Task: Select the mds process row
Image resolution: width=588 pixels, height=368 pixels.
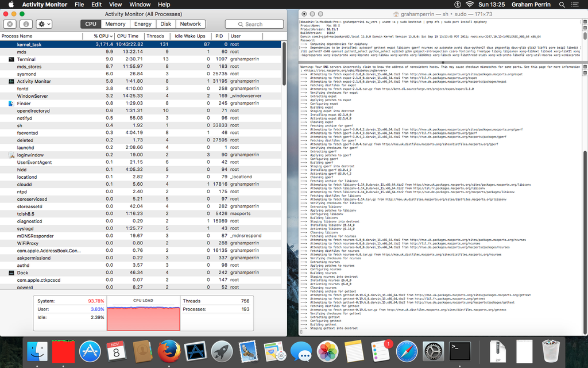Action: [x=140, y=52]
